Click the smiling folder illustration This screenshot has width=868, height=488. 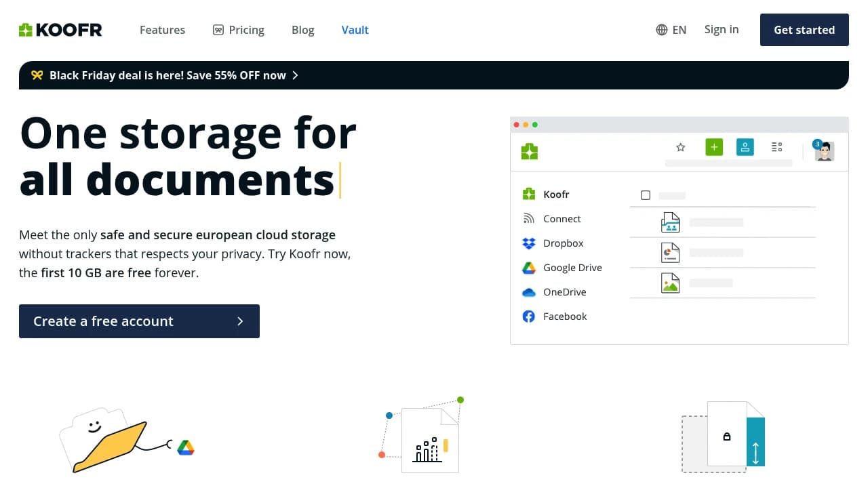[103, 440]
